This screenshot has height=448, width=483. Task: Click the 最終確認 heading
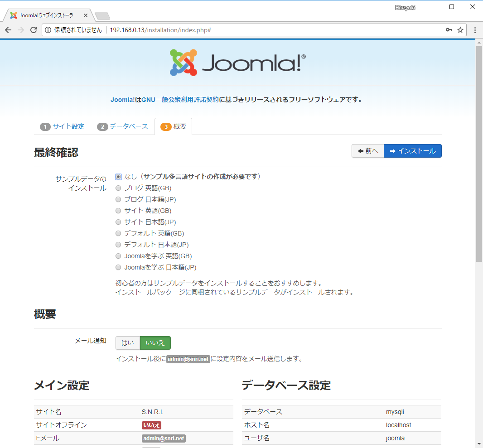click(56, 152)
